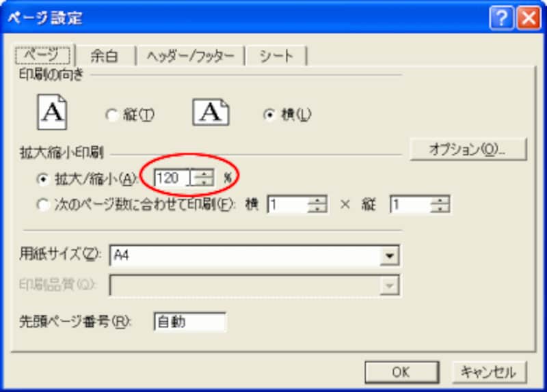Click the 縦 pages-tall input field

410,204
